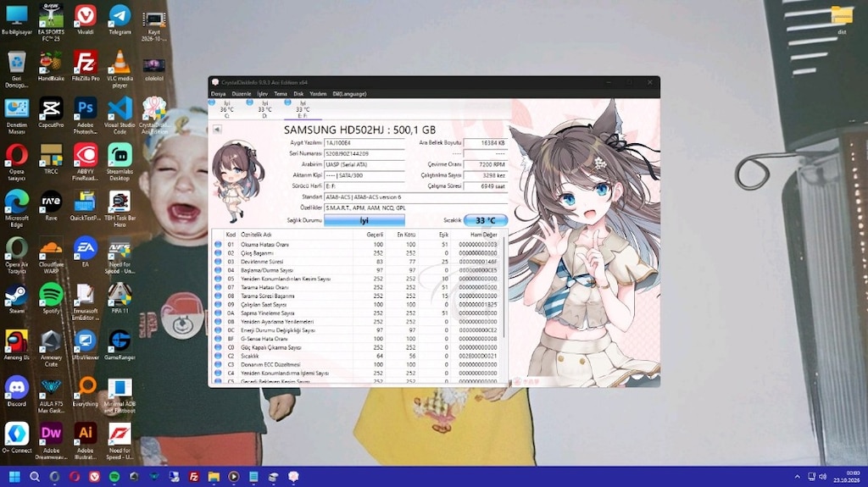Open HandBrake desktop shortcut

pos(51,66)
